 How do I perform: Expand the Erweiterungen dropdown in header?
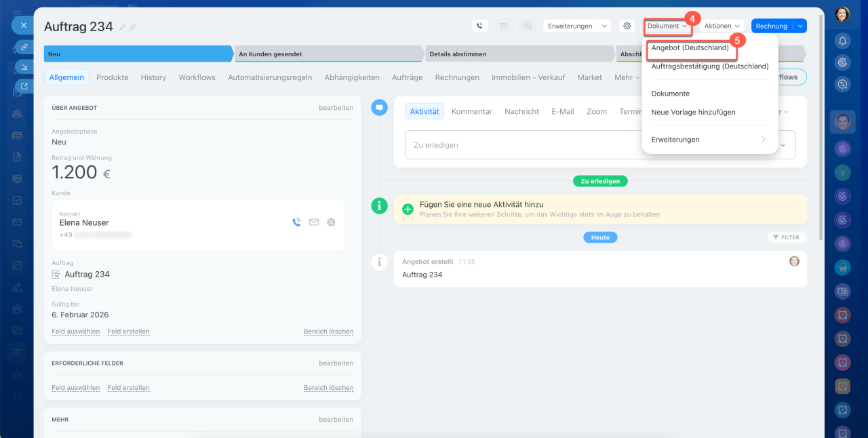click(577, 26)
